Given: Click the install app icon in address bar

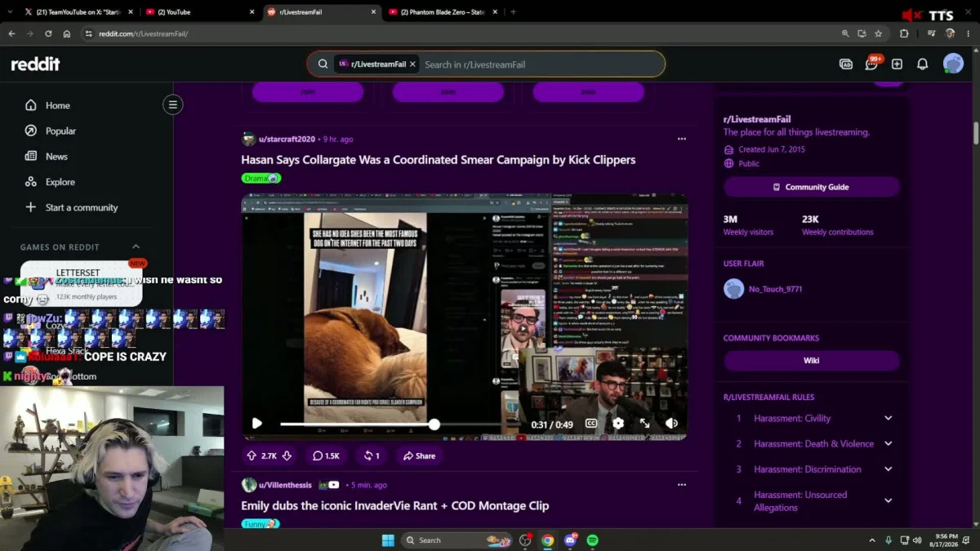Looking at the screenshot, I should click(x=862, y=33).
